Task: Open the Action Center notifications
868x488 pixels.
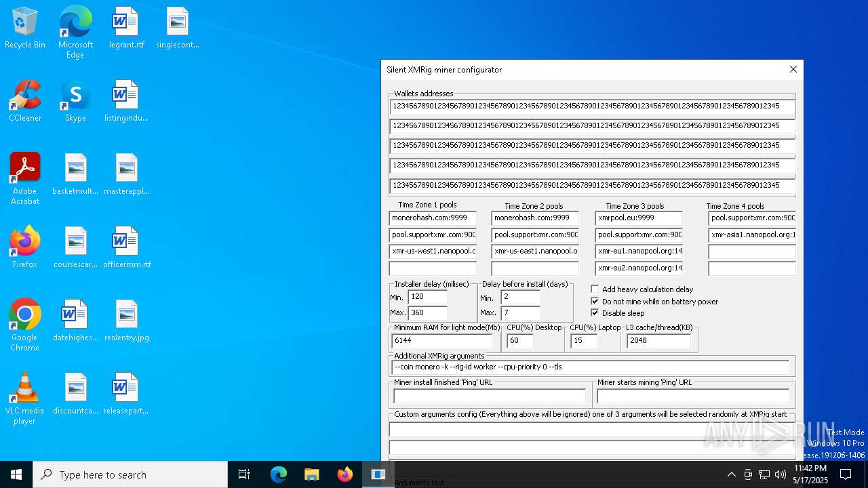Action: pyautogui.click(x=846, y=474)
